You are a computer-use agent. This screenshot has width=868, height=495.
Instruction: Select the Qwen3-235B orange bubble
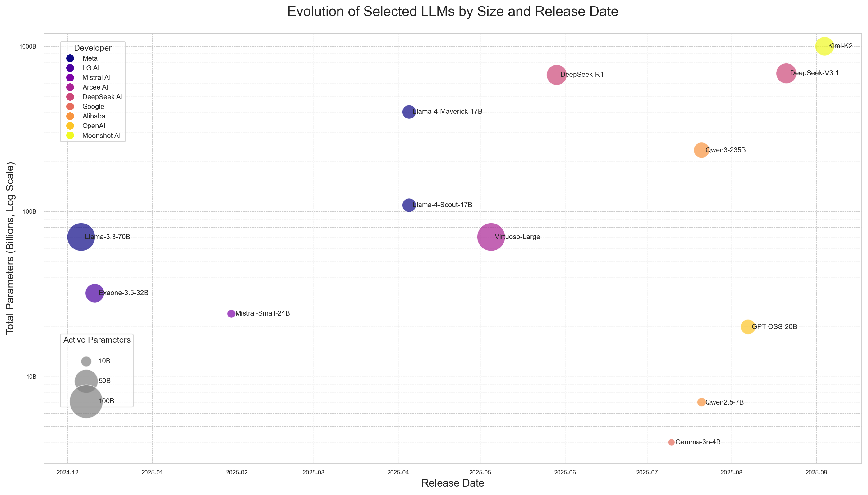[x=701, y=150]
